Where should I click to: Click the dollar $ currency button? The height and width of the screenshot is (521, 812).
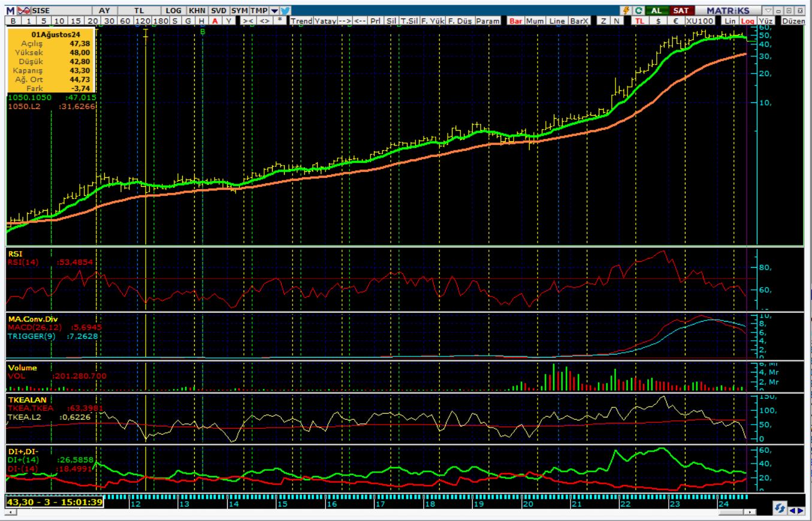(x=659, y=20)
